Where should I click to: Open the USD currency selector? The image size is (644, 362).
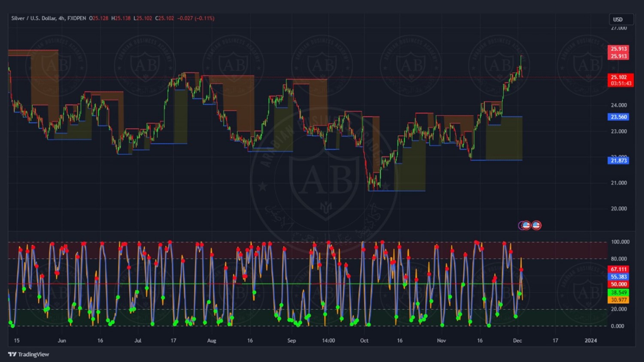coord(620,19)
